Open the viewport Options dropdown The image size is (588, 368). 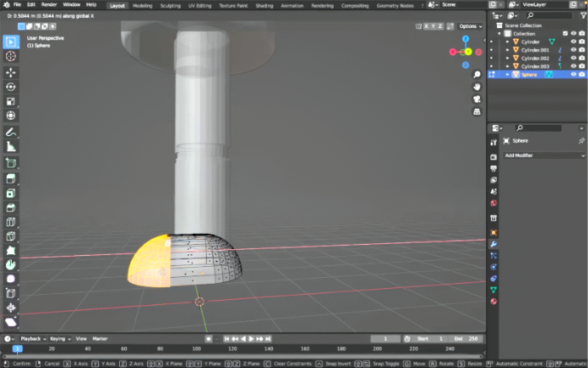469,26
